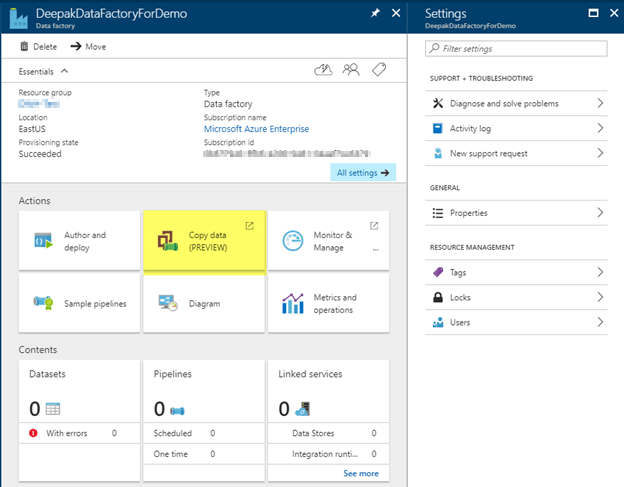Viewport: 624px width, 487px height.
Task: Open the Author and deploy tile
Action: tap(79, 241)
